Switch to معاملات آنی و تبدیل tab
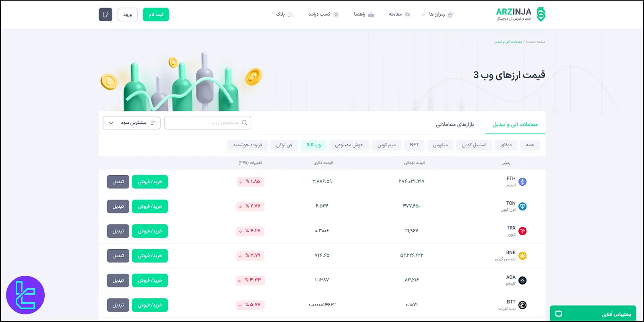This screenshot has width=644, height=322. click(515, 125)
